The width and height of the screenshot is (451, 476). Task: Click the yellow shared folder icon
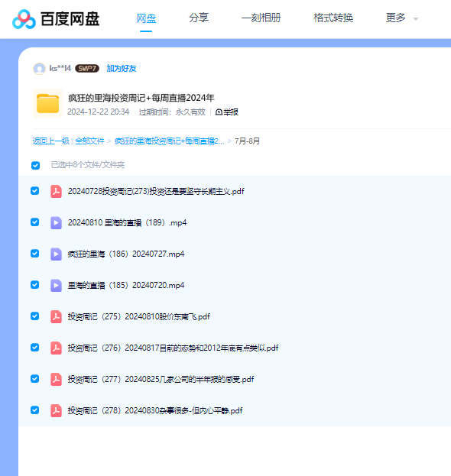click(47, 103)
